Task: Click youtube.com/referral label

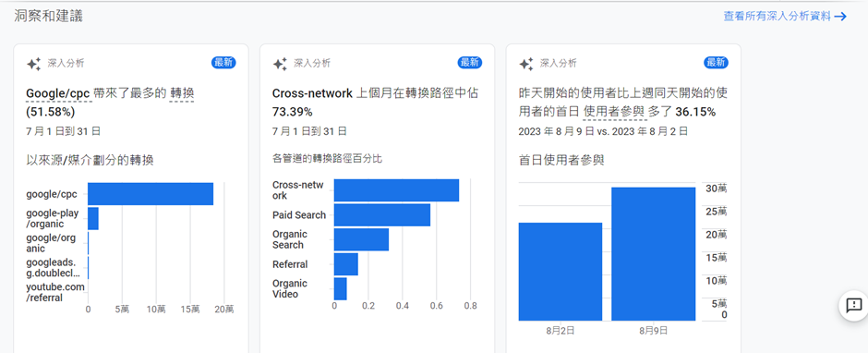Action: point(55,293)
